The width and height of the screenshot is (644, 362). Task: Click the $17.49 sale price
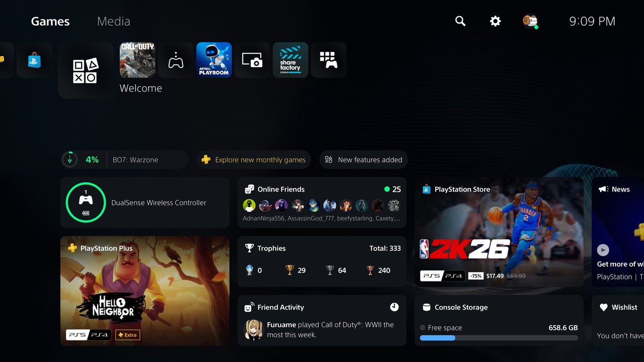click(x=495, y=276)
